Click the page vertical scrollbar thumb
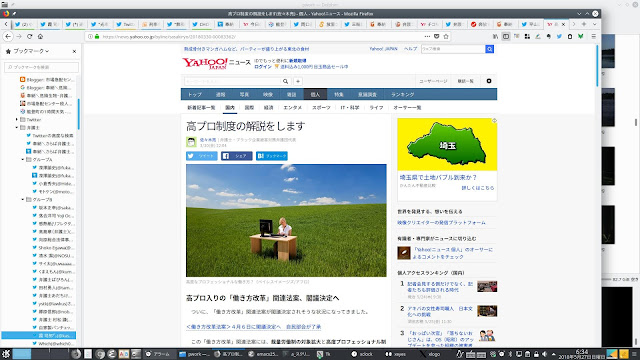The image size is (640, 360). tap(597, 66)
